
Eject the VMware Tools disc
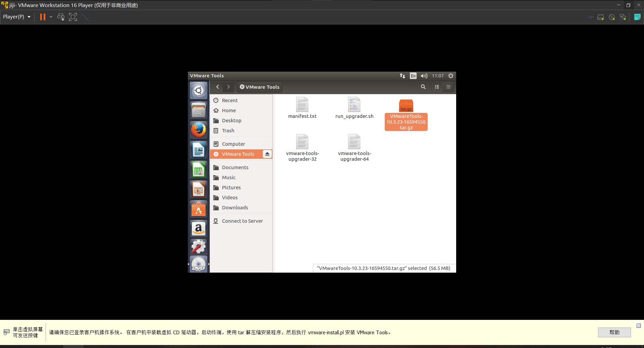(x=267, y=154)
